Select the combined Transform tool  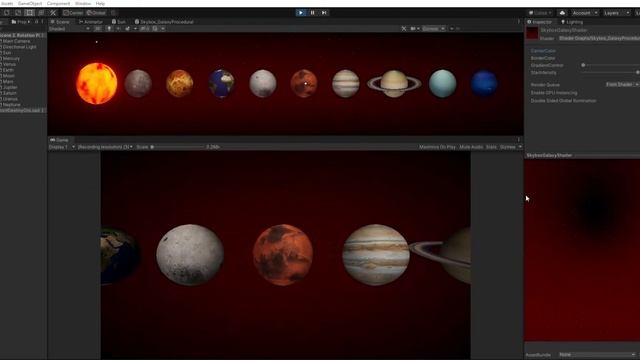[x=41, y=13]
